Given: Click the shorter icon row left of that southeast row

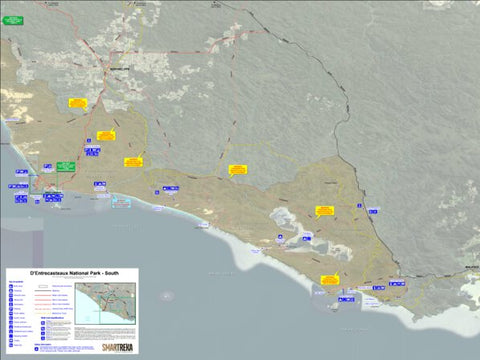Looking at the screenshot, I should 378,288.
